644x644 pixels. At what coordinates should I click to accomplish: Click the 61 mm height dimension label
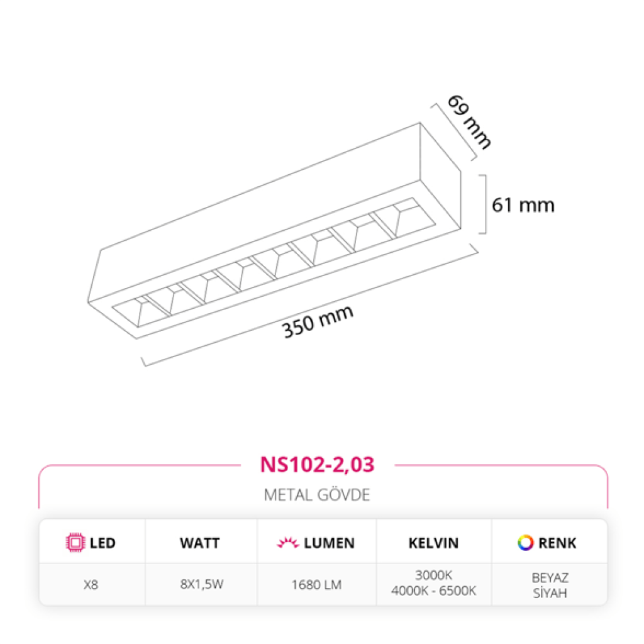523,205
